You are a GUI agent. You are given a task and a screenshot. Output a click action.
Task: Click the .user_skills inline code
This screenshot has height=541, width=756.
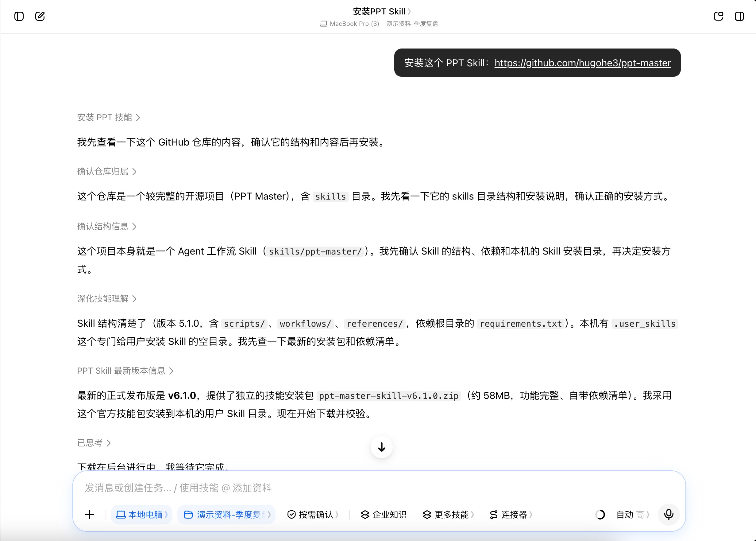click(645, 324)
